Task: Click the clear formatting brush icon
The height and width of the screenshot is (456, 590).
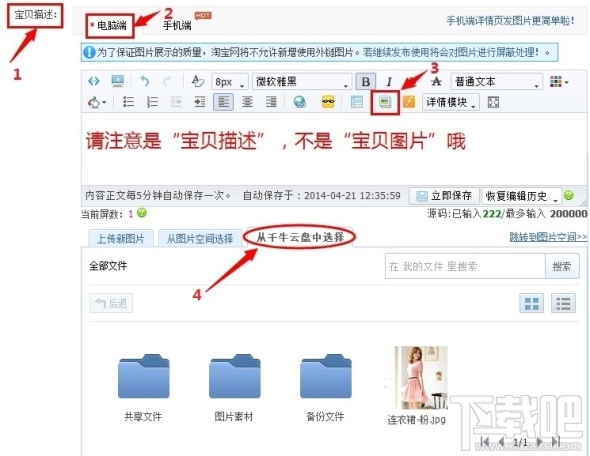Action: coord(198,81)
